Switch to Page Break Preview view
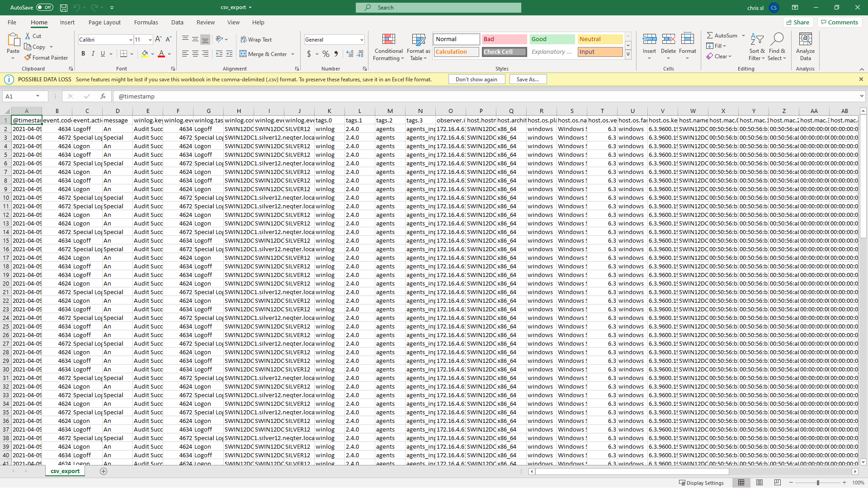Image resolution: width=868 pixels, height=488 pixels. [778, 483]
